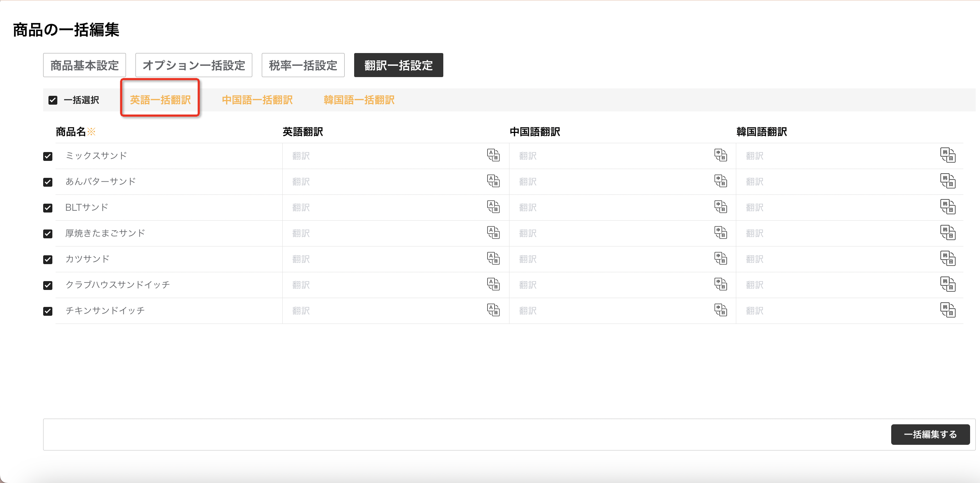Screen dimensions: 980x483
Task: Translate クラブハウスサンドイッチ to Korean with icon
Action: (x=948, y=285)
